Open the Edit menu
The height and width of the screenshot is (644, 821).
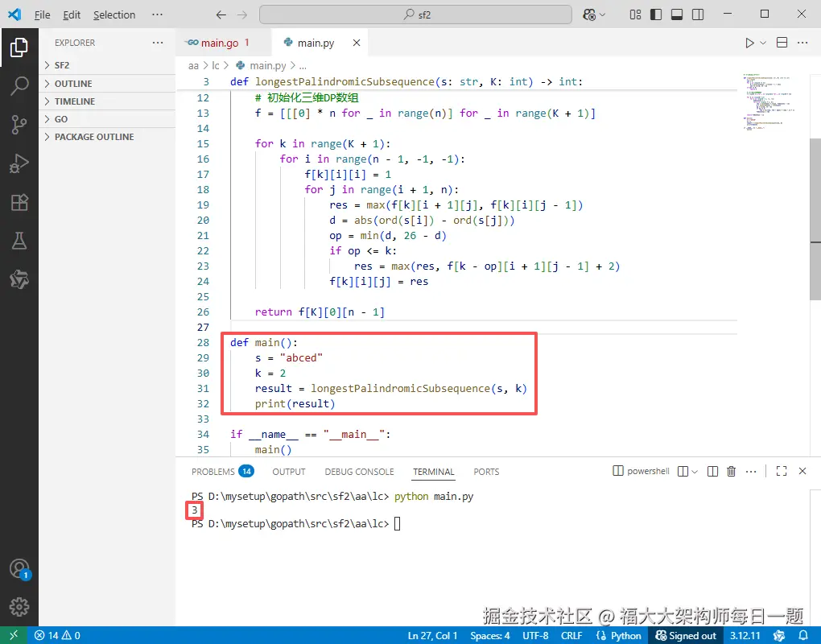tap(72, 14)
